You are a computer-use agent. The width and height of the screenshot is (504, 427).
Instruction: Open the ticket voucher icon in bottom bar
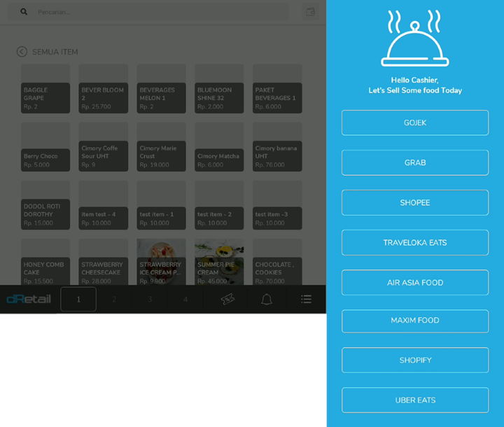pos(227,300)
